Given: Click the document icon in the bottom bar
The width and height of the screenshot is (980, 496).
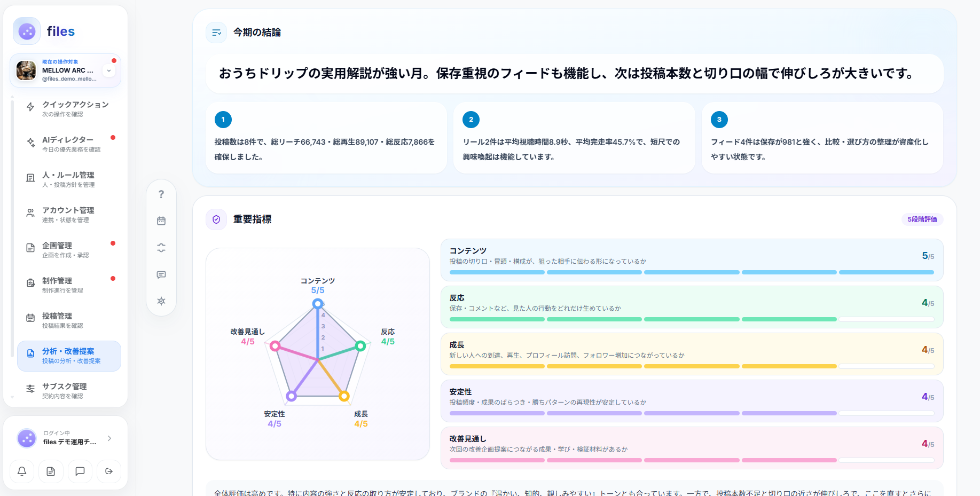Looking at the screenshot, I should pyautogui.click(x=51, y=471).
